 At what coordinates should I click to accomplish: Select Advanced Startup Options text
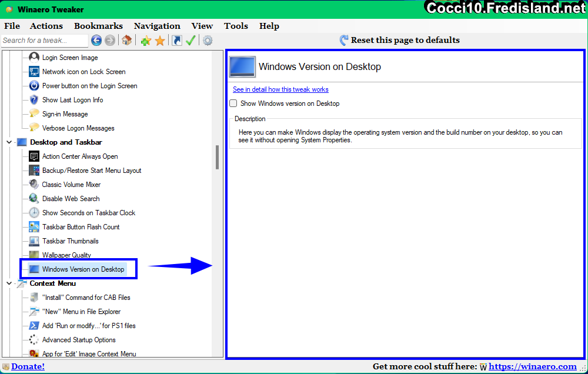point(79,340)
